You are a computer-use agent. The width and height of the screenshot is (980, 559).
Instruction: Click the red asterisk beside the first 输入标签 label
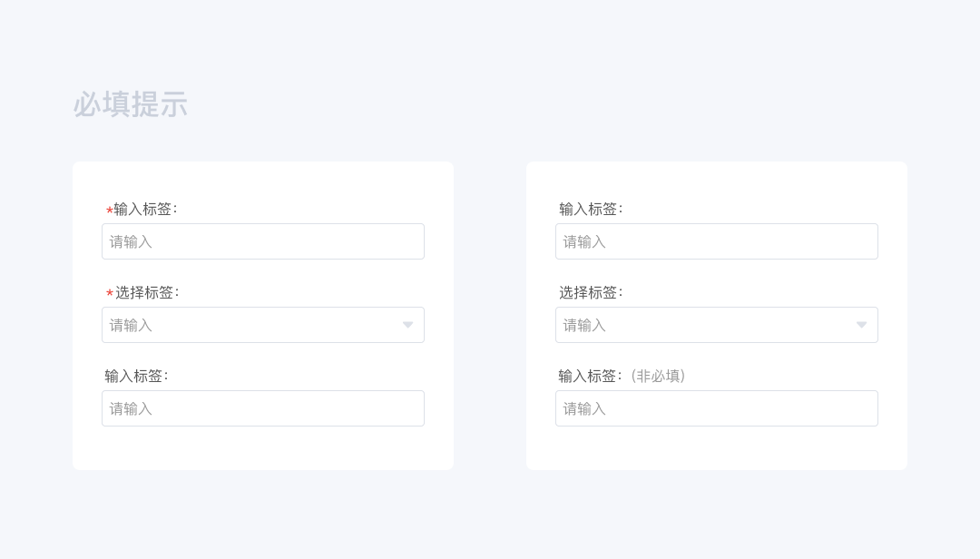point(110,211)
